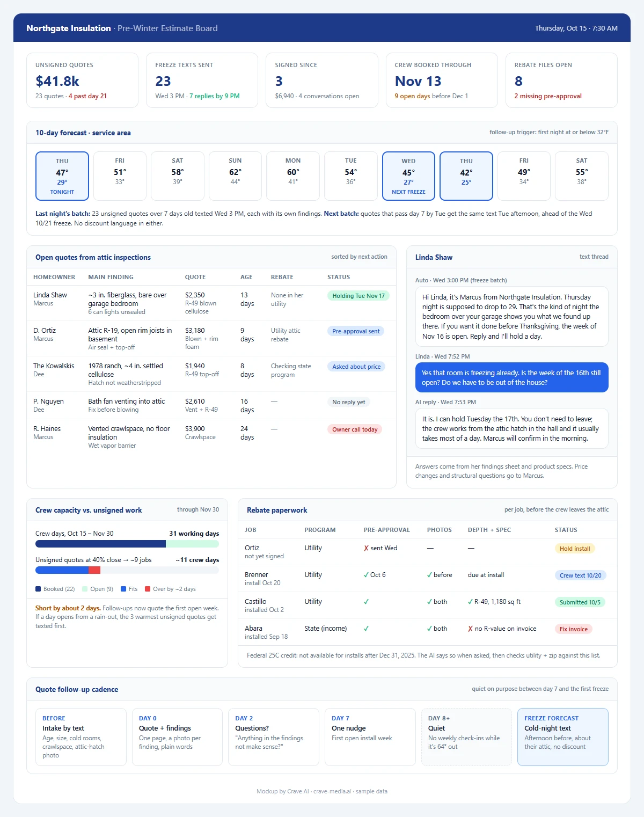Screen dimensions: 644x817
Task: Open the Freeze Texts Sent card
Action: coord(202,81)
